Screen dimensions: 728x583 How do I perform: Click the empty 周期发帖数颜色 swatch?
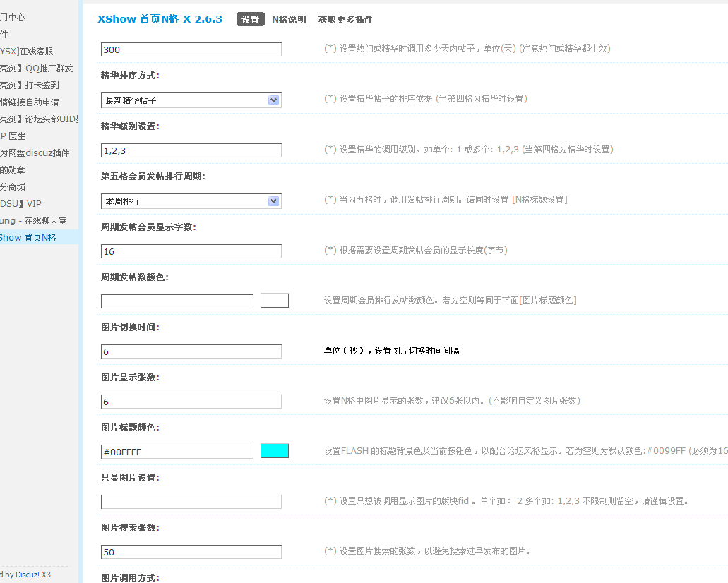(x=274, y=300)
